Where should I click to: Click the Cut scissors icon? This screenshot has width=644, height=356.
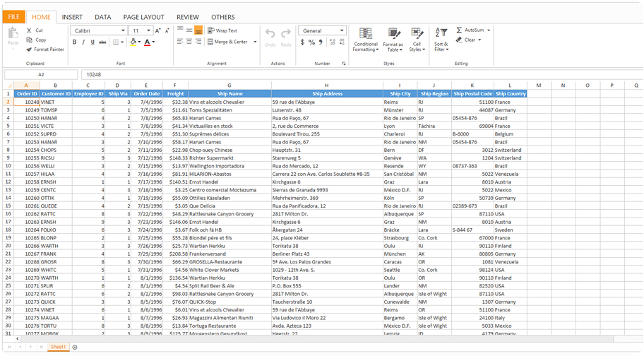pyautogui.click(x=29, y=30)
